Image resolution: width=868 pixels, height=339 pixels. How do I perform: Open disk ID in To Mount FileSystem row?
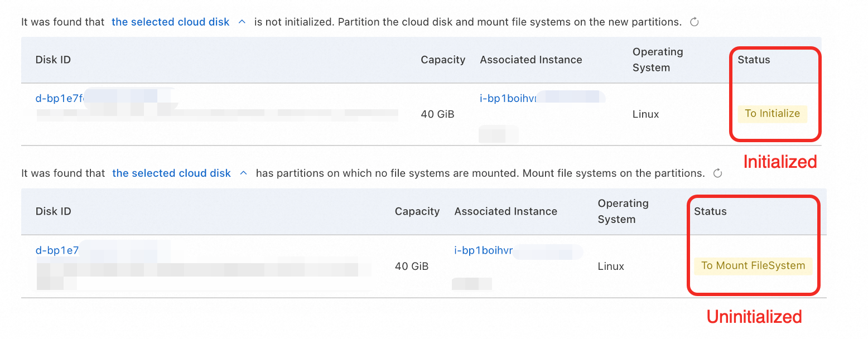click(x=57, y=250)
